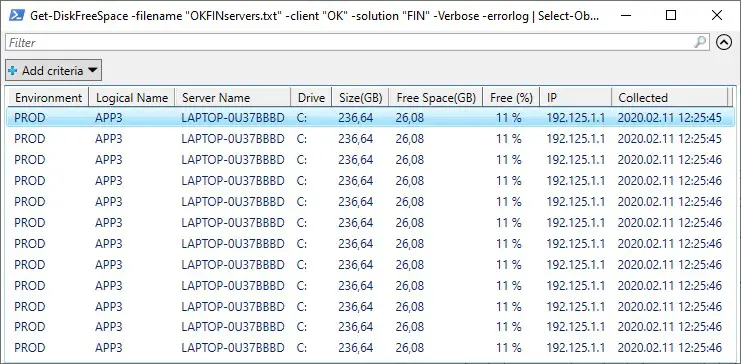Screen dimensions: 741x364
Task: Close the Get-DiskFreeSpace grid window
Action: coord(716,16)
